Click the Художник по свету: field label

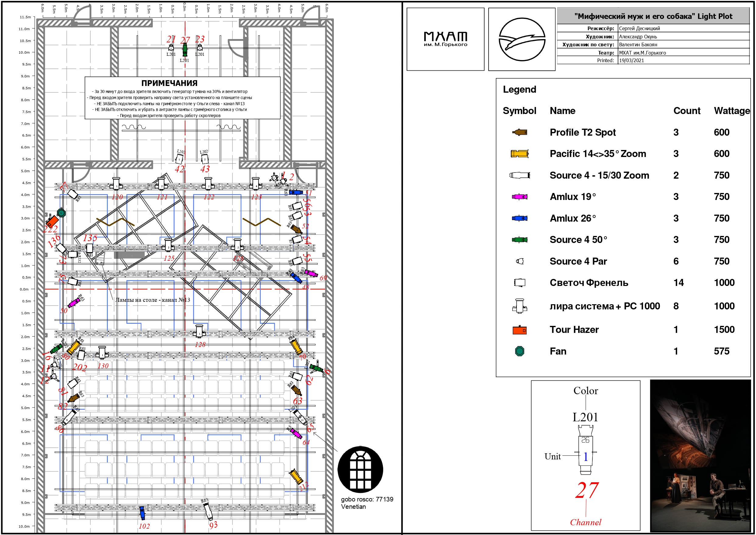tap(588, 45)
